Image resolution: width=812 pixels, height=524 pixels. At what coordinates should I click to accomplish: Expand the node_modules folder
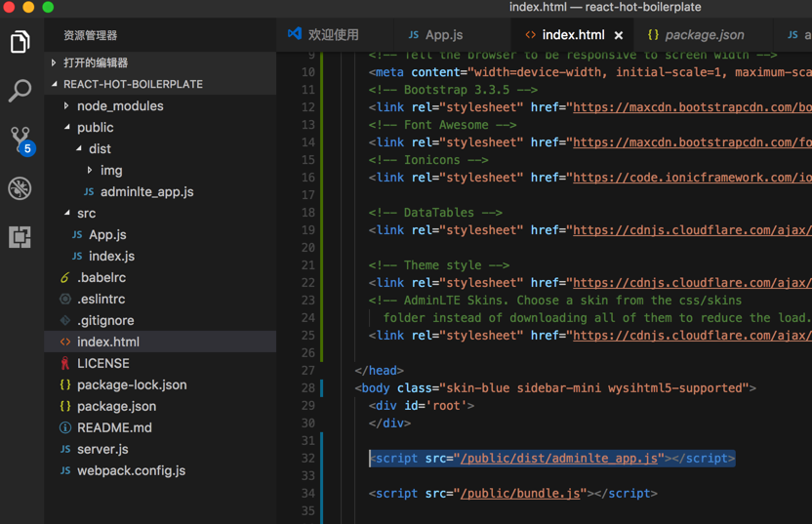pos(120,105)
